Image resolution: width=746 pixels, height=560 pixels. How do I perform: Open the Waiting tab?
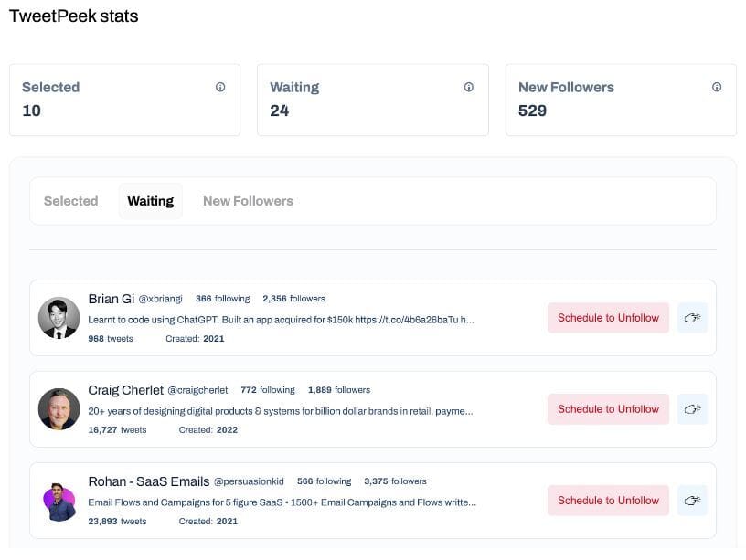tap(150, 201)
